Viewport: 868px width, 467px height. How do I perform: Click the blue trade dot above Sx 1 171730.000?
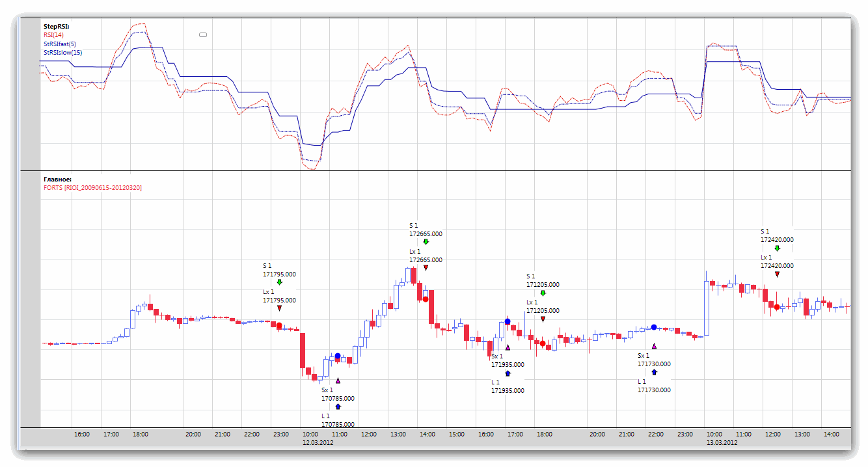pos(654,327)
